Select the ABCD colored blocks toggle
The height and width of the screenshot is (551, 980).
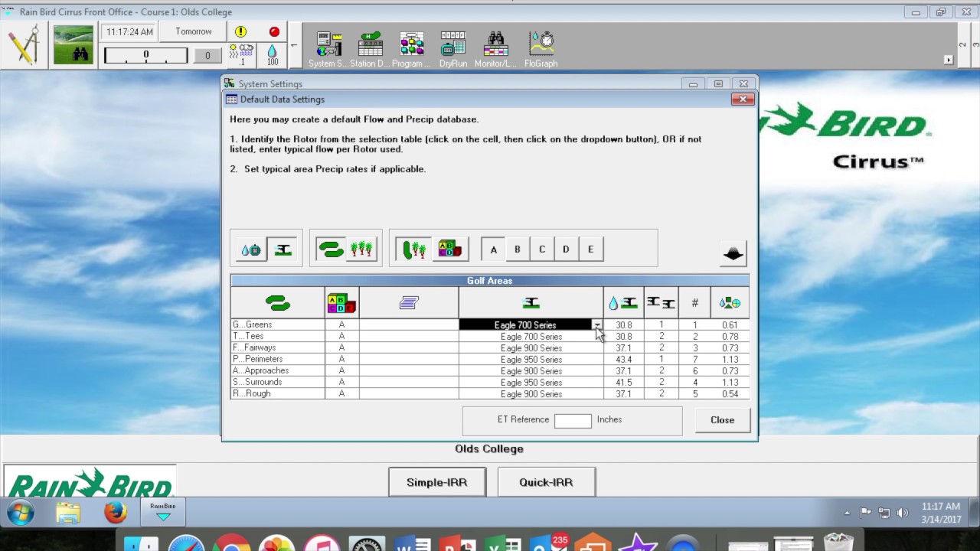pos(449,249)
